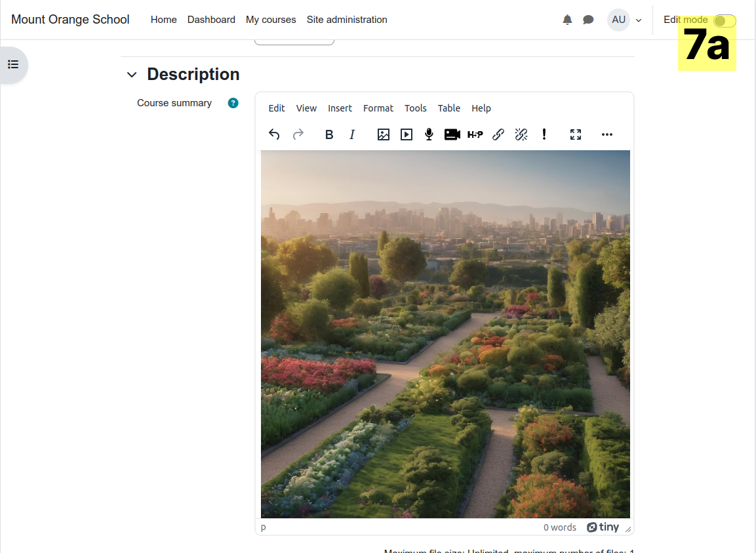The height and width of the screenshot is (553, 756).
Task: Open the messaging drawer speech bubble
Action: point(588,20)
